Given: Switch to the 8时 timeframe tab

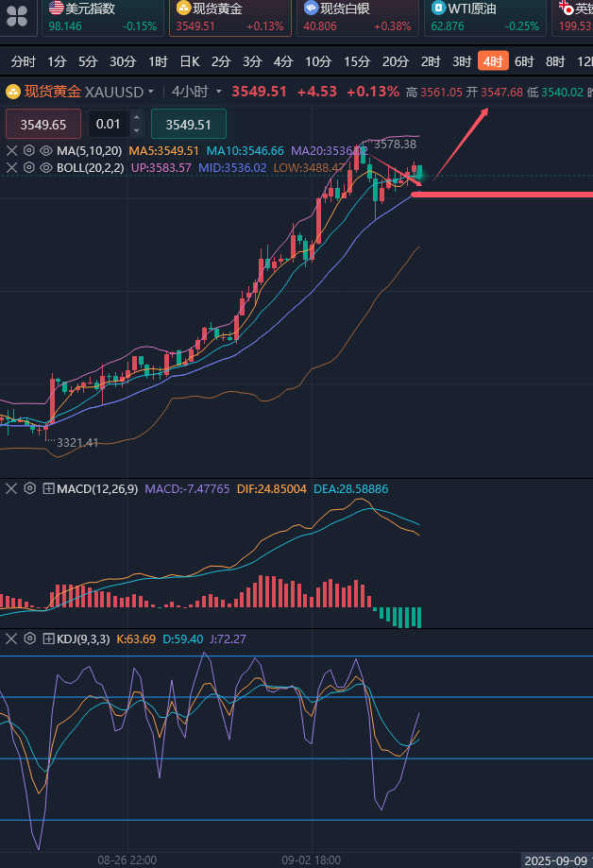Looking at the screenshot, I should (x=555, y=61).
